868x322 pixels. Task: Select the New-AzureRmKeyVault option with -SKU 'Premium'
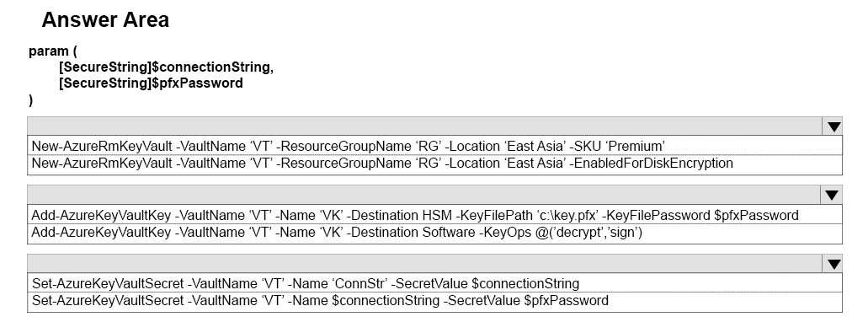tap(434, 146)
